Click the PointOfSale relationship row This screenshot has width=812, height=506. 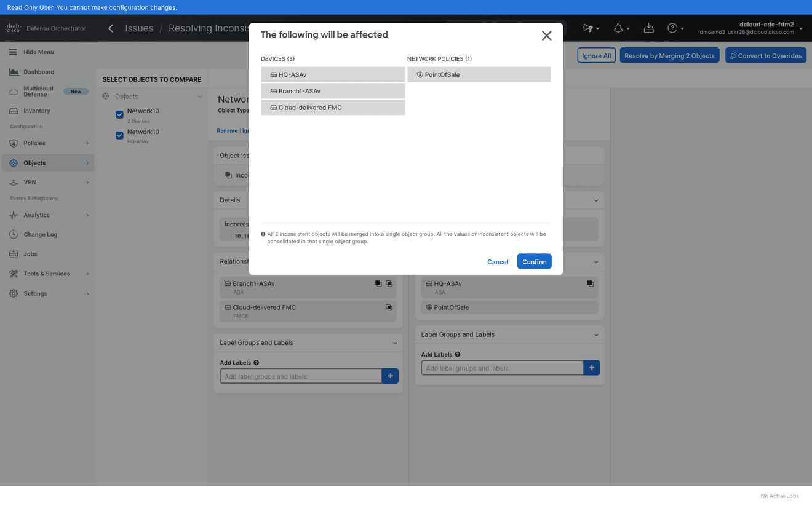pos(509,307)
